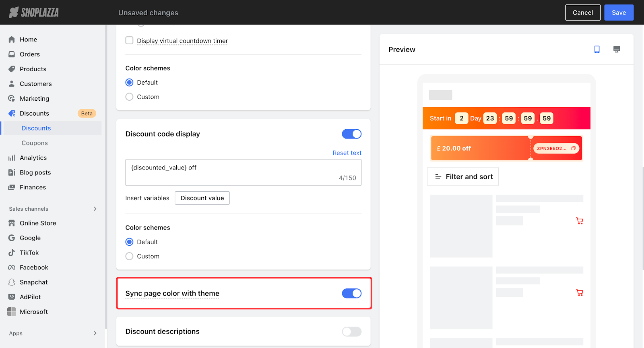The width and height of the screenshot is (644, 348).
Task: Expand the Sales channels section
Action: point(95,209)
